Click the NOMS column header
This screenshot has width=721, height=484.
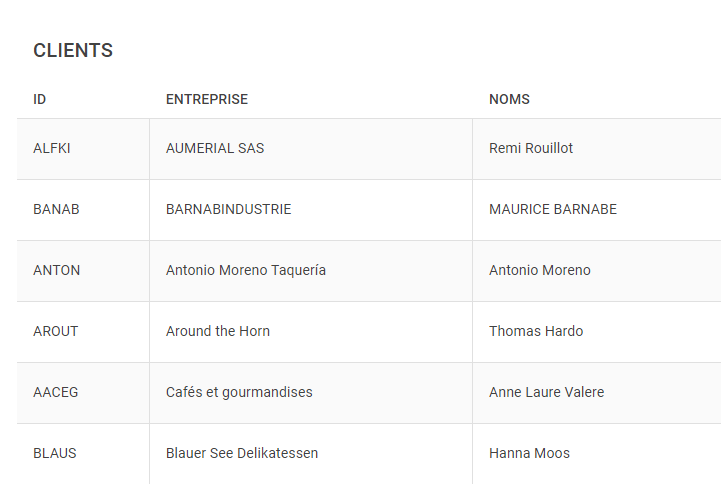point(509,99)
